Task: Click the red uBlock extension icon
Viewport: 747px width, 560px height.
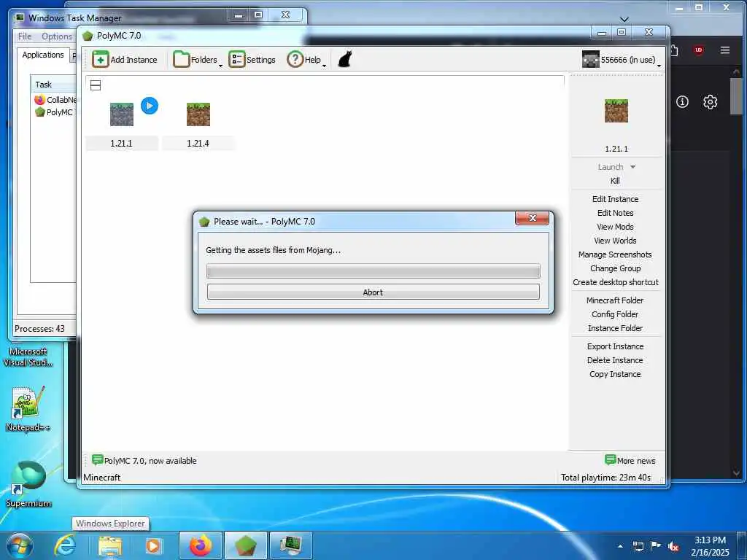Action: (698, 50)
